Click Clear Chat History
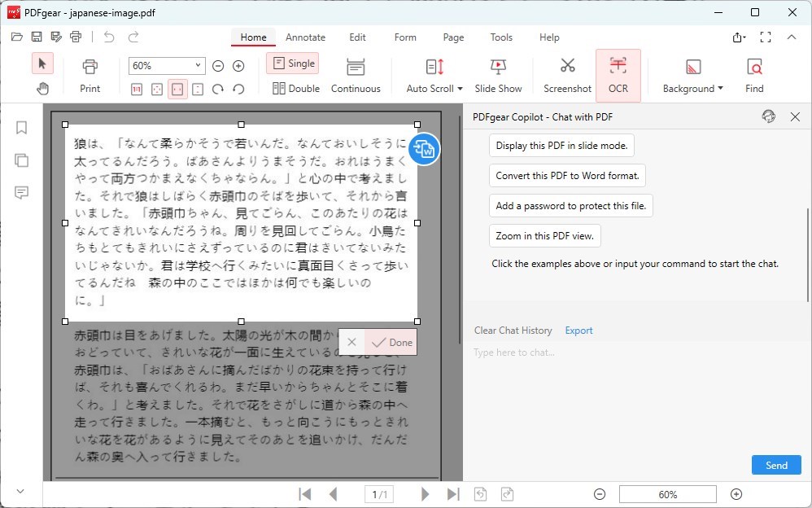 click(x=513, y=331)
